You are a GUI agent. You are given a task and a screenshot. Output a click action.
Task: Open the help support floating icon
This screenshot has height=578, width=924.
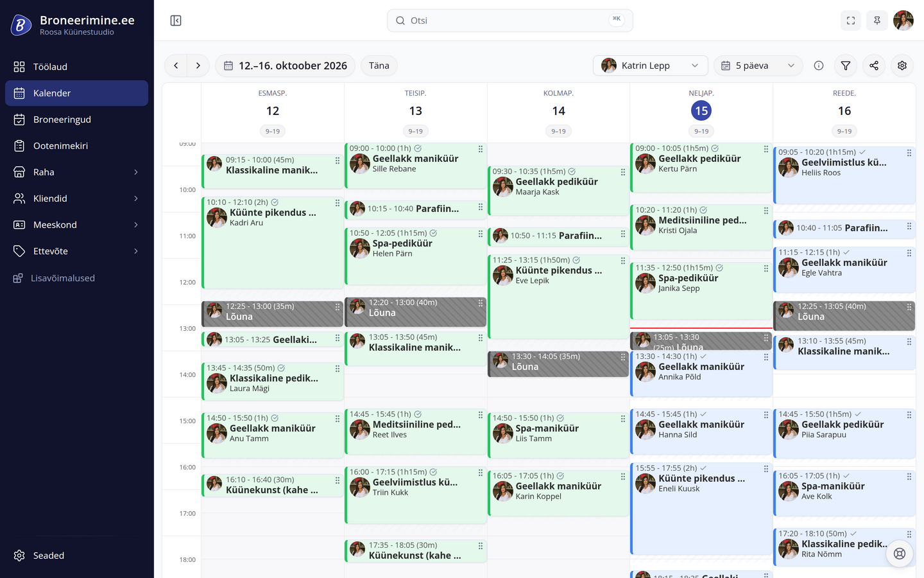click(900, 554)
